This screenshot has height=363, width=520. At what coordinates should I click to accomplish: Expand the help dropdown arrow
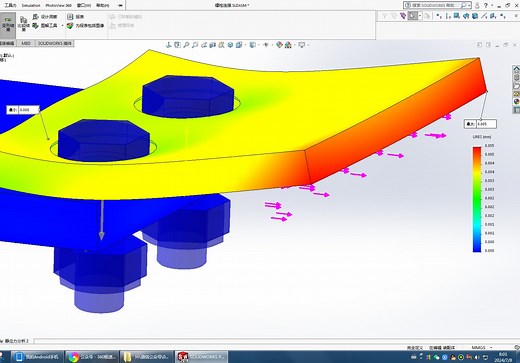pos(492,5)
